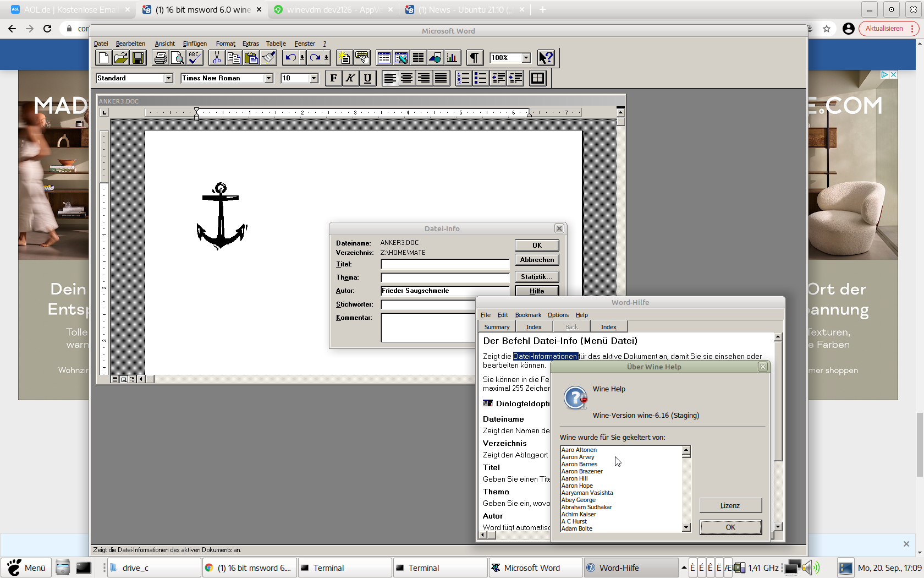
Task: Click the bulleted list icon
Action: [x=481, y=78]
